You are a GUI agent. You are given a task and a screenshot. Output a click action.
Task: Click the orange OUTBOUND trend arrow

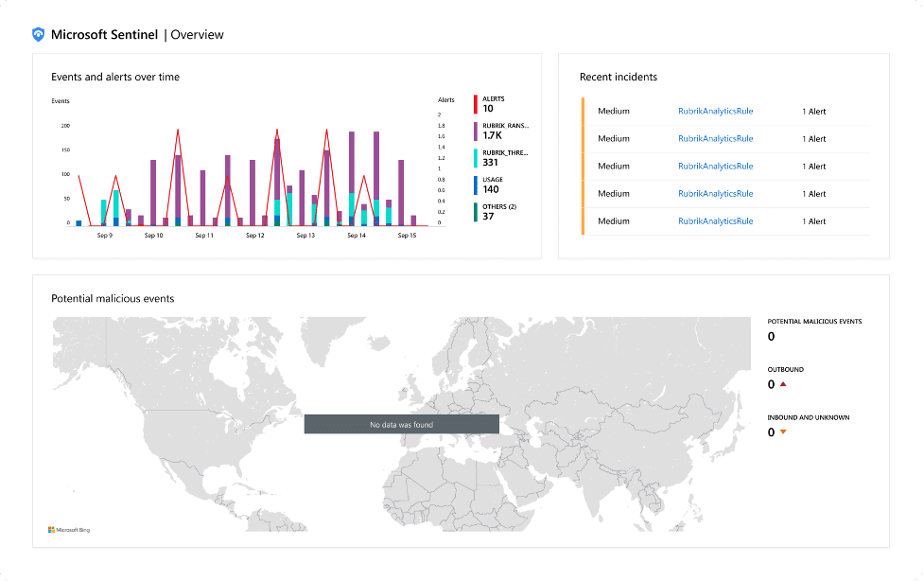coord(781,384)
